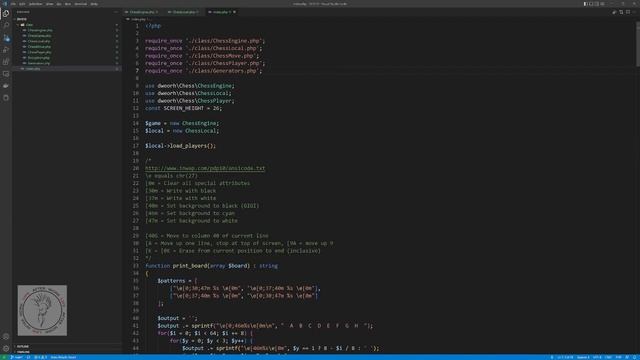Screen dimensions: 640x360
Task: Click the PHP language mode in status bar
Action: coord(618,357)
